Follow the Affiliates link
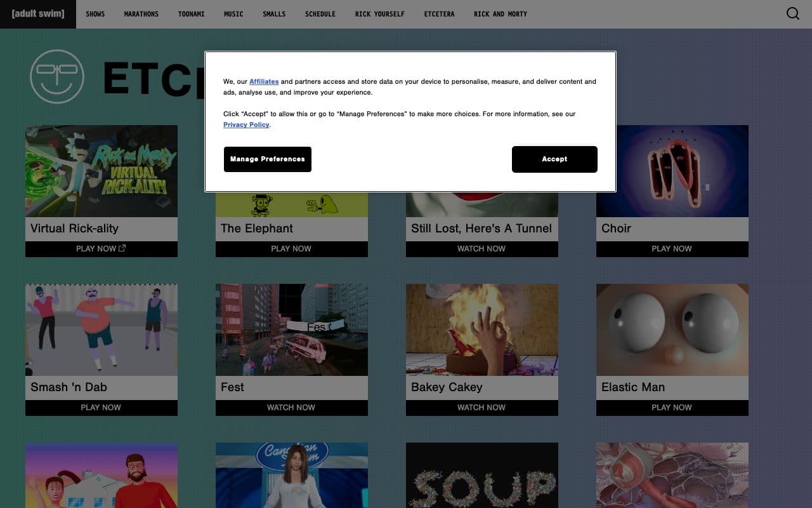This screenshot has width=812, height=508. click(x=264, y=81)
